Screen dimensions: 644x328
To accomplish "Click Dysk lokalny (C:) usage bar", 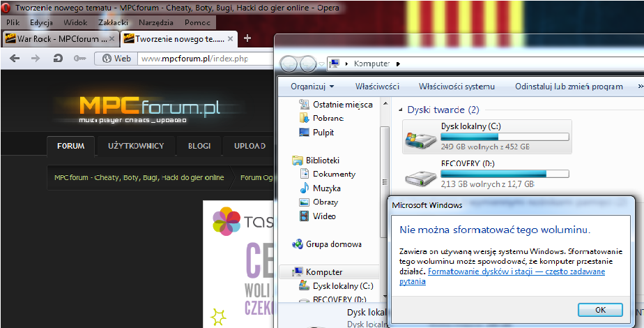I will click(505, 137).
